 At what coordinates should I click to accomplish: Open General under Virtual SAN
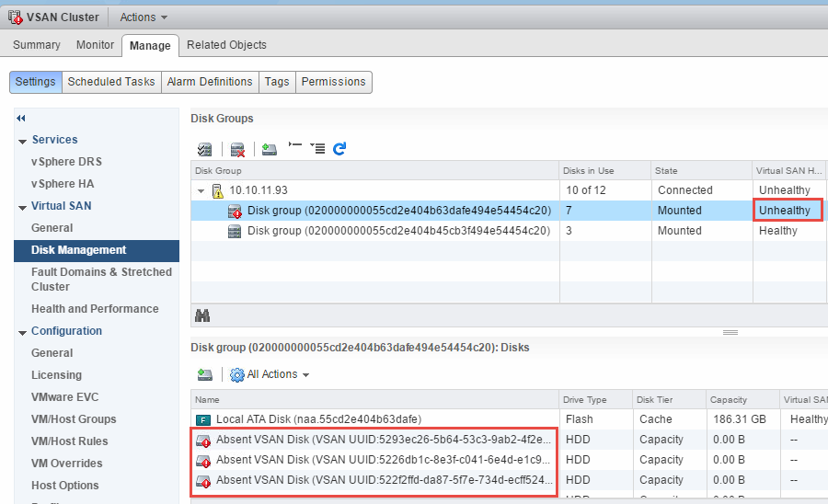coord(52,228)
